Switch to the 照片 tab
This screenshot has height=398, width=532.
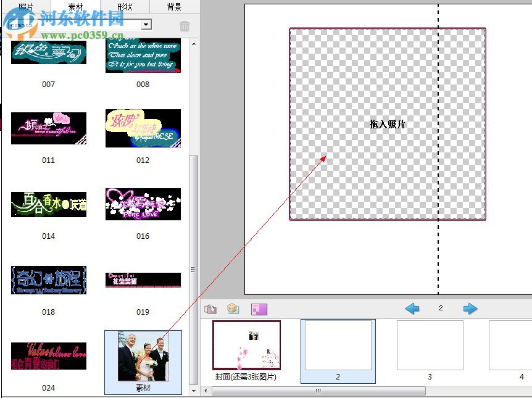click(x=25, y=7)
